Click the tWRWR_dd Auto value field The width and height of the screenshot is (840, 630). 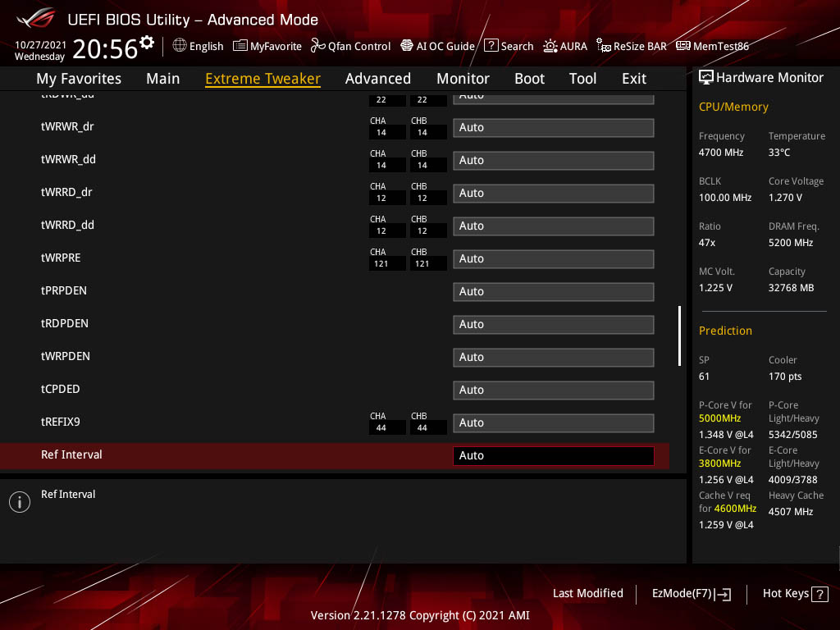[x=554, y=160]
